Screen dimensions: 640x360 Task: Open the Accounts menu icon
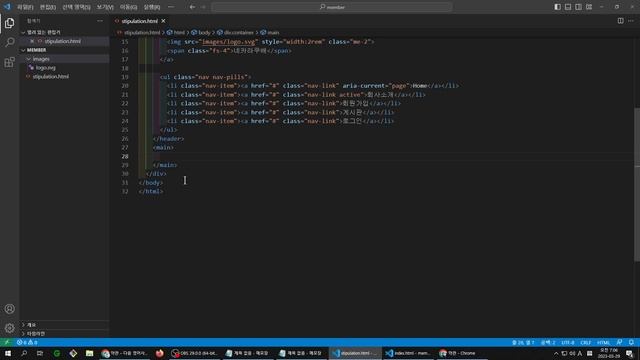pos(9,309)
